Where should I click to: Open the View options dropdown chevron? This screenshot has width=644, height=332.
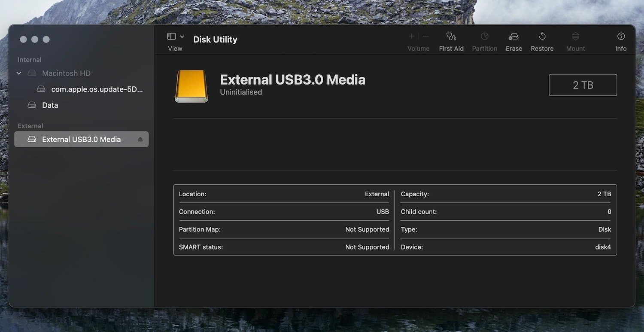(182, 37)
